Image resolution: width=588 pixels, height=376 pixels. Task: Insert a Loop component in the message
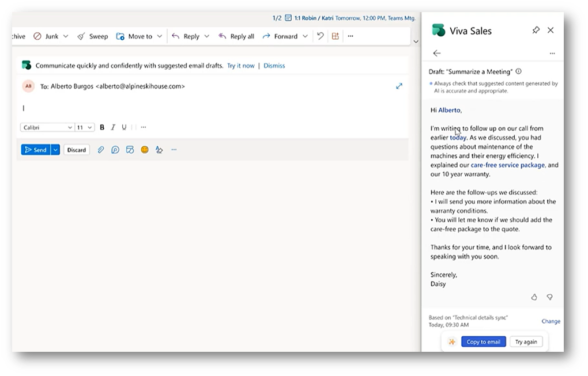point(115,149)
